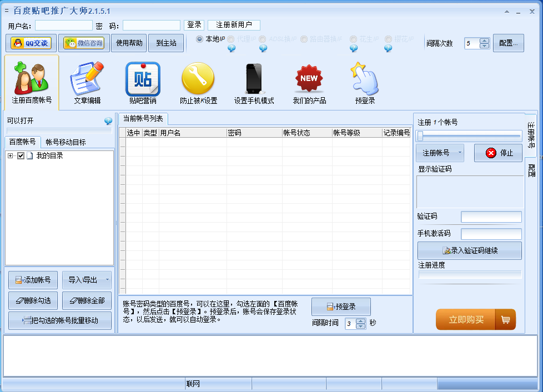Switch to the 百度帐号 tab
Viewport: 543px width, 392px height.
[x=23, y=142]
